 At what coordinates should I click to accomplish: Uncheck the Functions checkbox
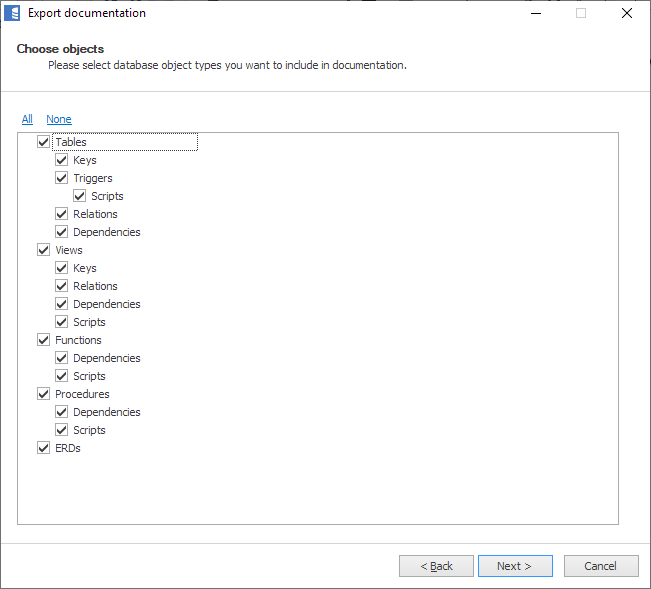[x=43, y=340]
